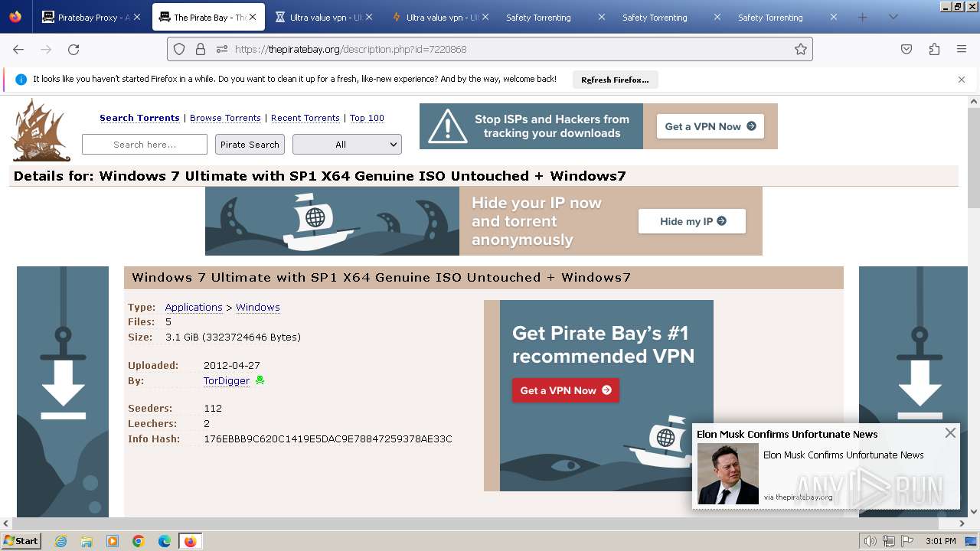Viewport: 980px width, 551px height.
Task: Go back with the browser back arrow
Action: (x=18, y=49)
